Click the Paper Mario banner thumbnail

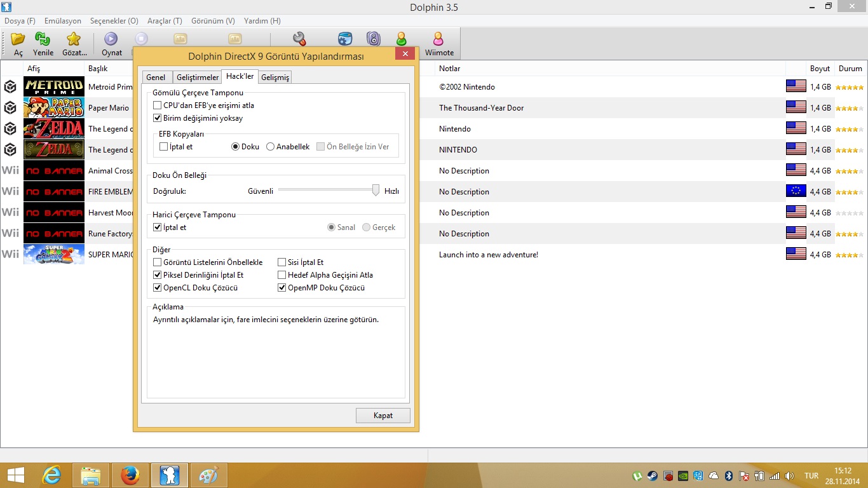coord(54,107)
